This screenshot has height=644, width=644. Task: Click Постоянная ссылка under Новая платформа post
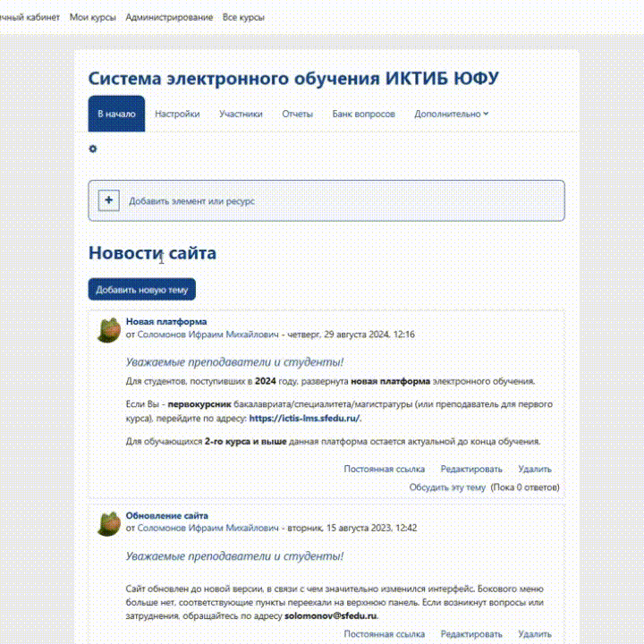(x=385, y=469)
